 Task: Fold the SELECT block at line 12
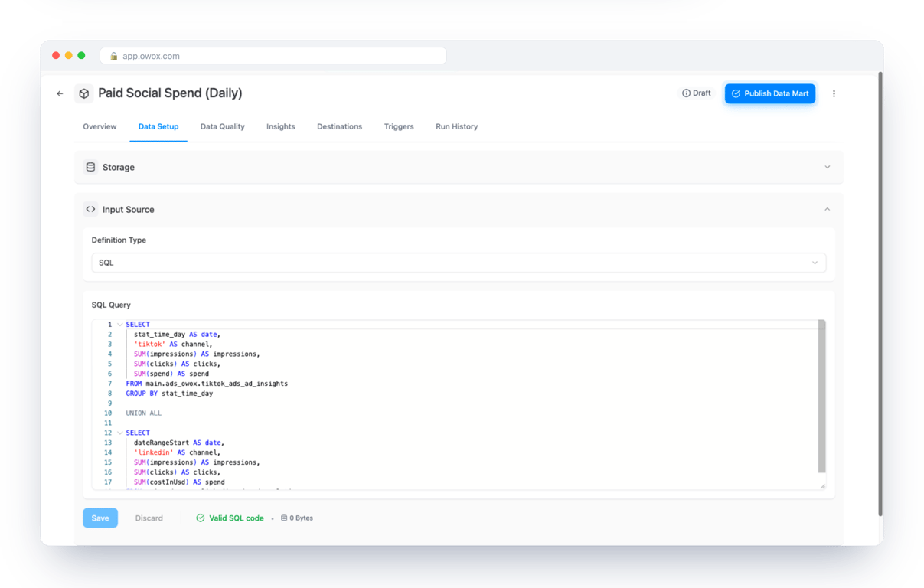click(120, 433)
